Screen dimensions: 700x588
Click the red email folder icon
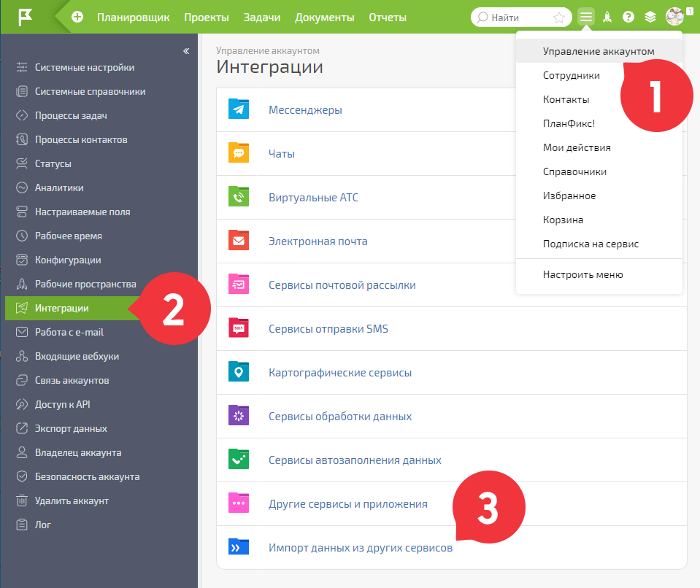(x=239, y=240)
